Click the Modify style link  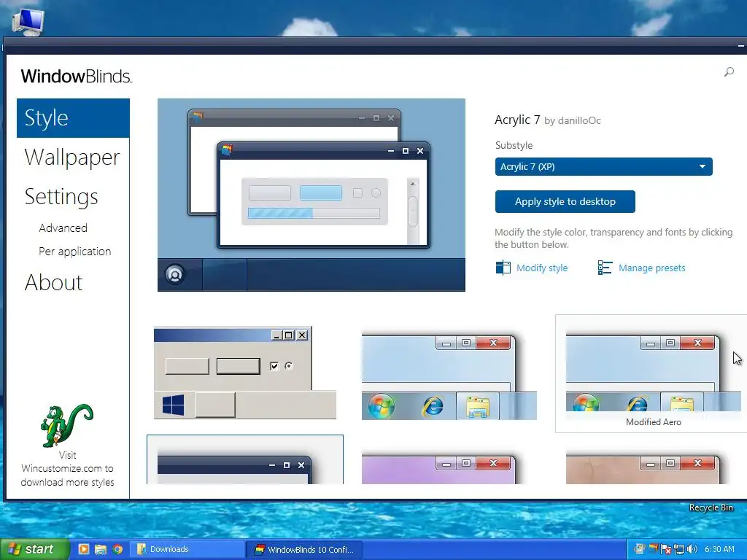click(542, 268)
